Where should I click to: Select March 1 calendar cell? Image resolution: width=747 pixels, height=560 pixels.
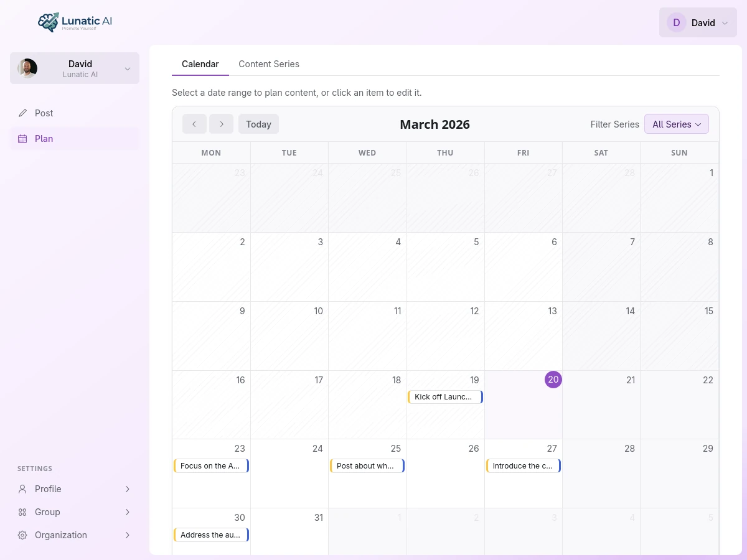point(679,198)
